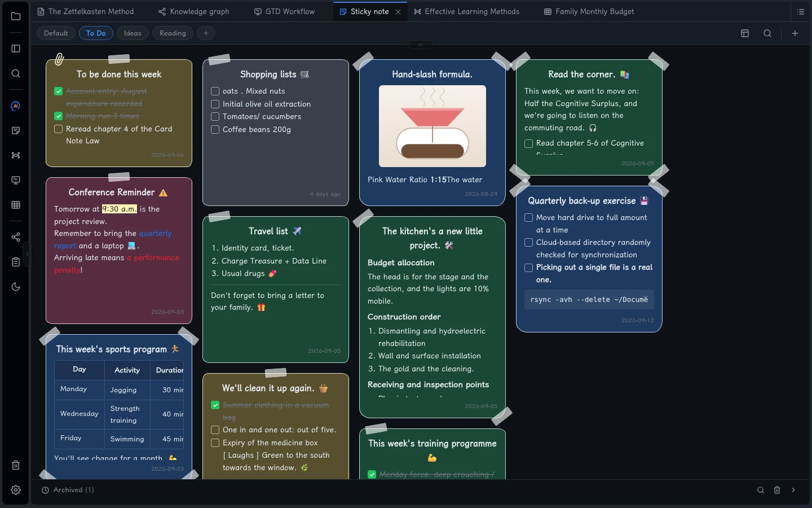
Task: Expand archived panel with right chevron
Action: [793, 490]
